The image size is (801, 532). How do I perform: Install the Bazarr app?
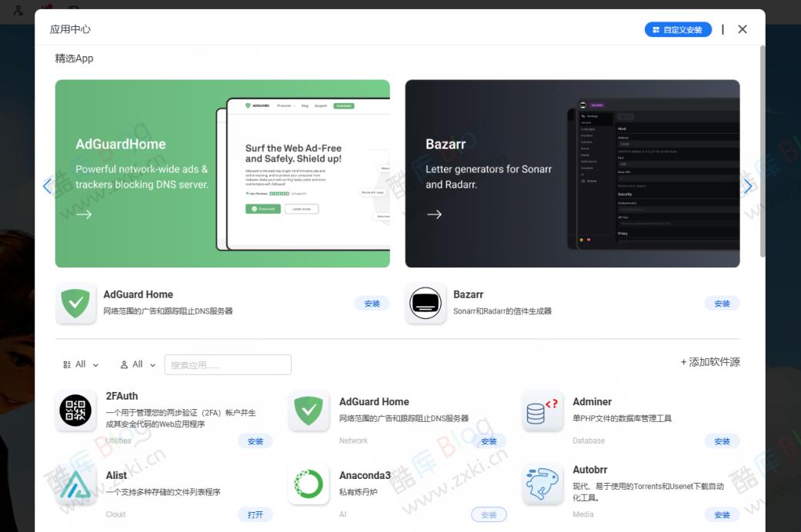tap(721, 303)
